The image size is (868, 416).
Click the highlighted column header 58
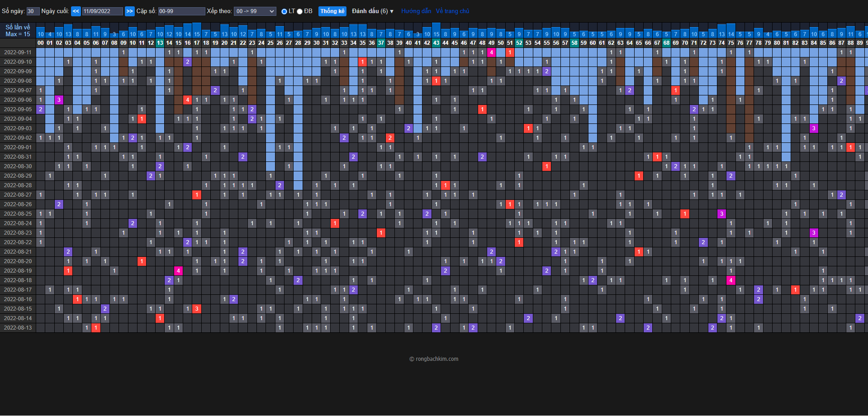(x=574, y=43)
